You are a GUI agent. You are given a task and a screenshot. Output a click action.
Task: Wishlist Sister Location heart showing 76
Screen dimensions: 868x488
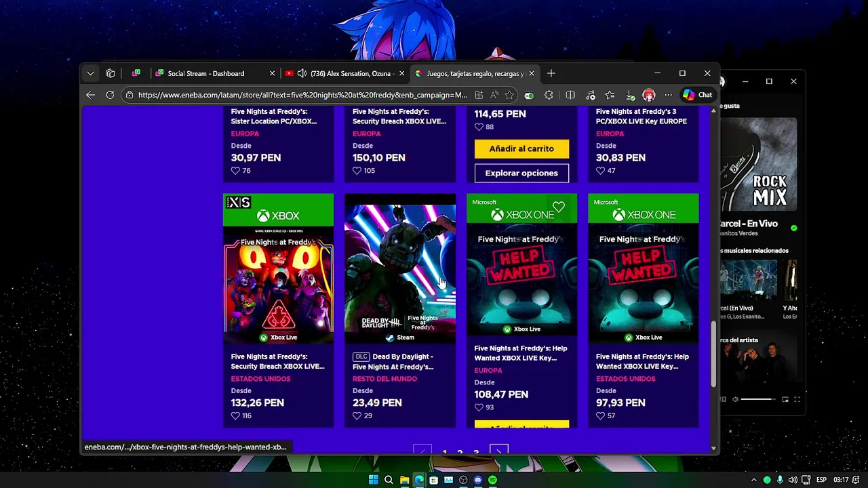pyautogui.click(x=235, y=171)
